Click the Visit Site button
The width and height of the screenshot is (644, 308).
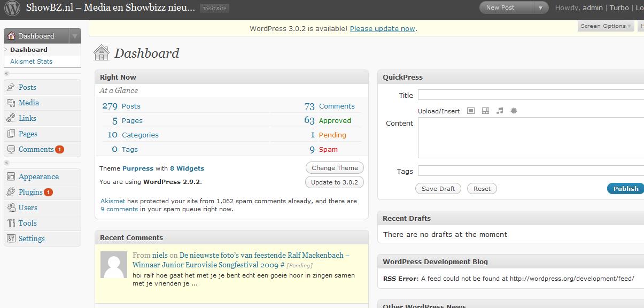click(214, 8)
